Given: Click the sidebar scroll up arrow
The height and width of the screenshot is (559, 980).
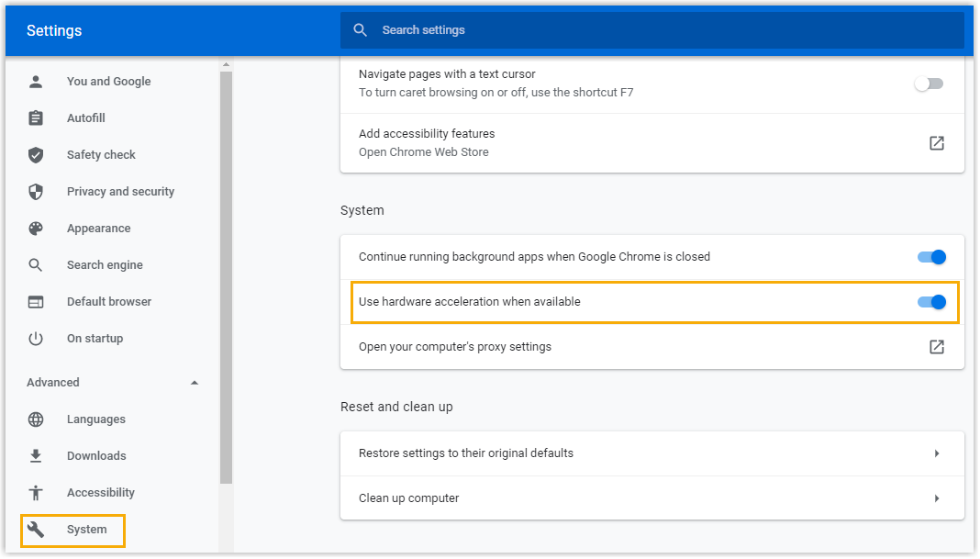Looking at the screenshot, I should 227,64.
